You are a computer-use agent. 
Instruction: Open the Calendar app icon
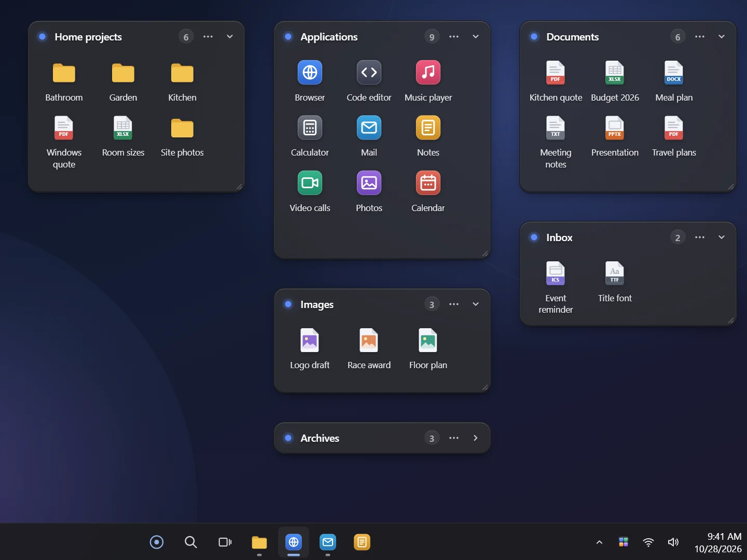pyautogui.click(x=428, y=183)
